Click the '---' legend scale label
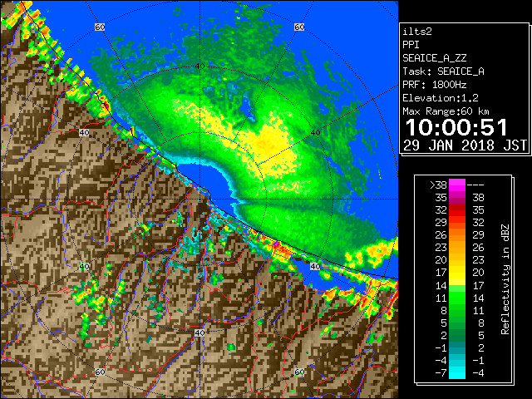Screen dimensions: 532x399 point(475,185)
